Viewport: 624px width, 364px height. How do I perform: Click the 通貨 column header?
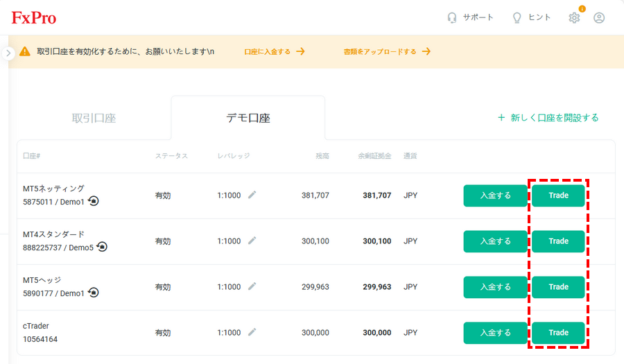point(410,156)
